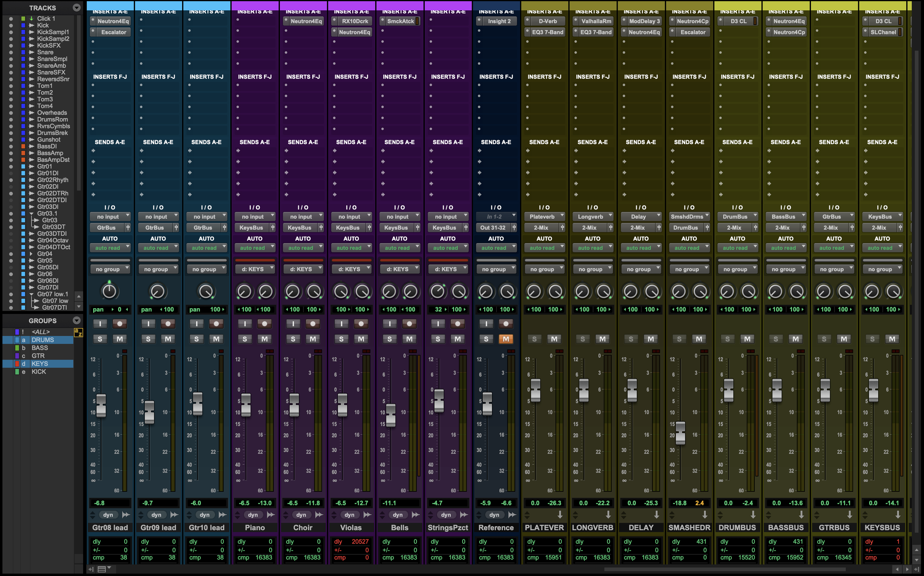Image resolution: width=924 pixels, height=576 pixels.
Task: Click the SMASHEDR volume fader
Action: pos(680,433)
